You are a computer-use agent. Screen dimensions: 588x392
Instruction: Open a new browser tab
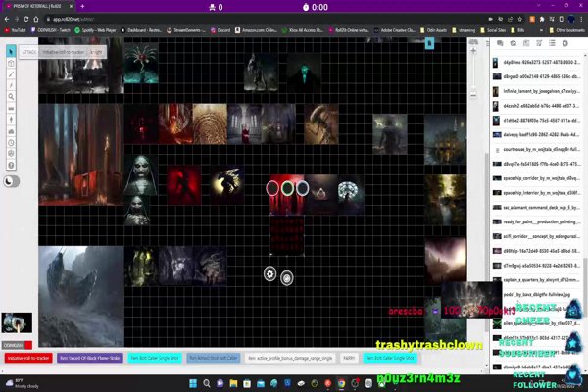pos(82,7)
